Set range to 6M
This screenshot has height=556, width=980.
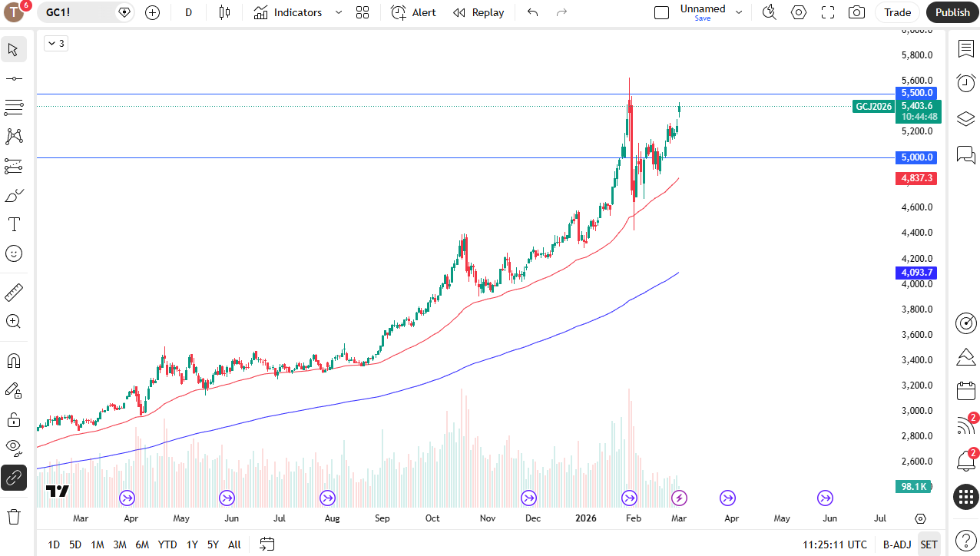click(142, 544)
